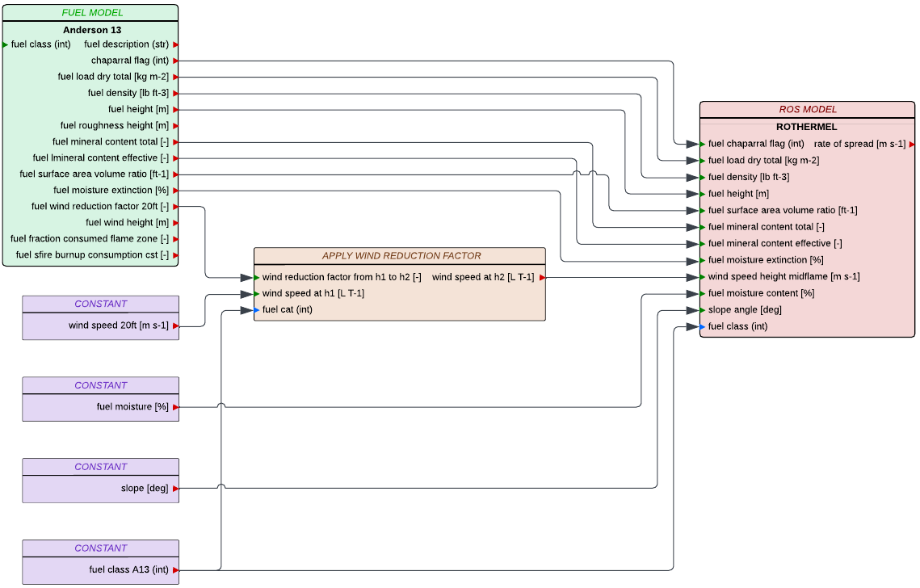Select the fuel description (str) output
The image size is (920, 588).
point(126,44)
